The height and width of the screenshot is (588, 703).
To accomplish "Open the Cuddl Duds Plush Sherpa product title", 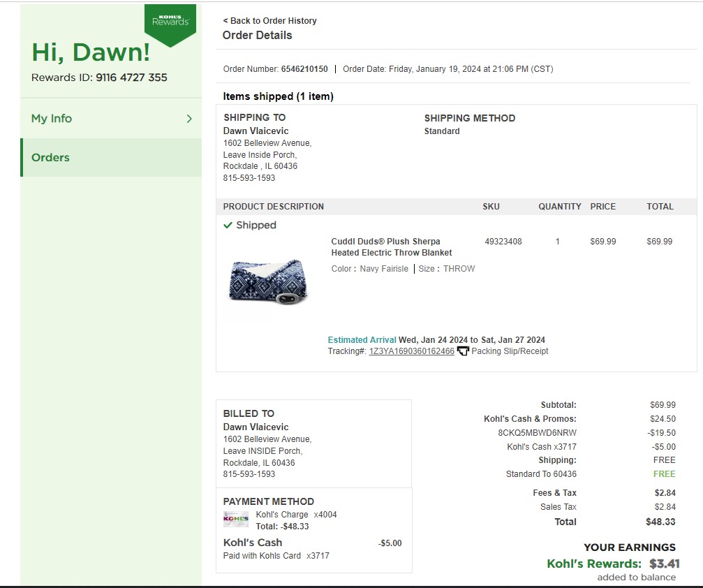I will (392, 247).
